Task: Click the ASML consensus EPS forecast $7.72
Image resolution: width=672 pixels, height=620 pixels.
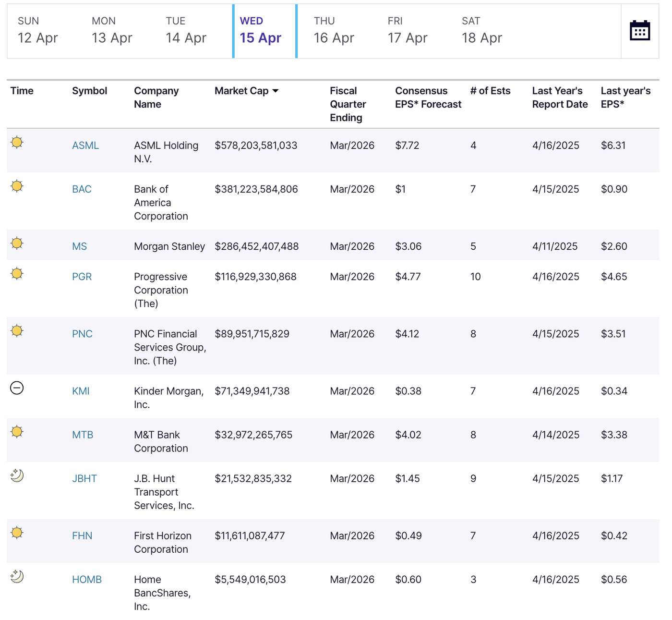Action: (407, 146)
